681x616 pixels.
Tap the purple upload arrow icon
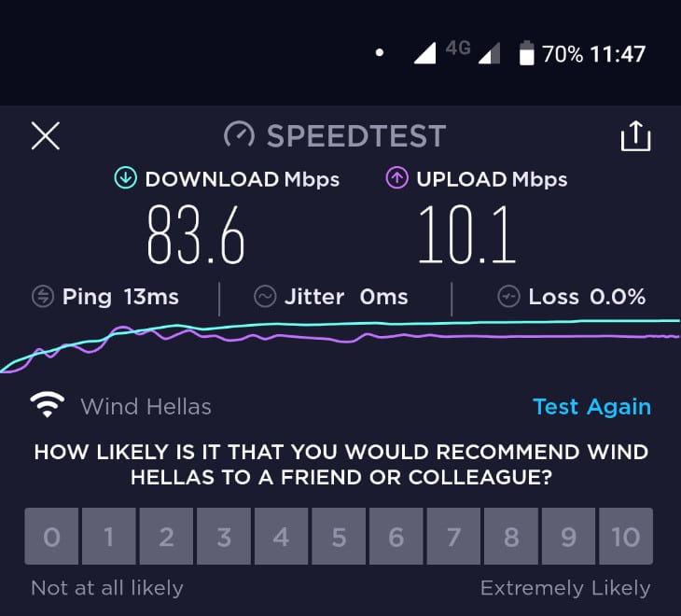tap(397, 178)
